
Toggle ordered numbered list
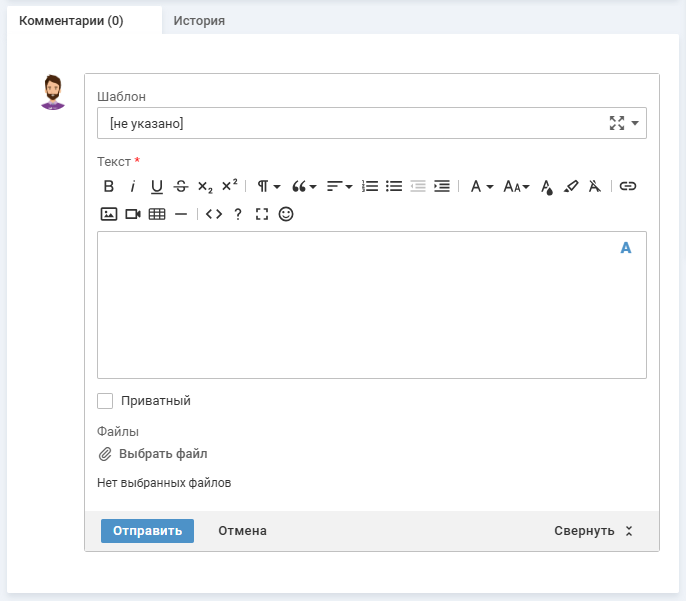370,186
